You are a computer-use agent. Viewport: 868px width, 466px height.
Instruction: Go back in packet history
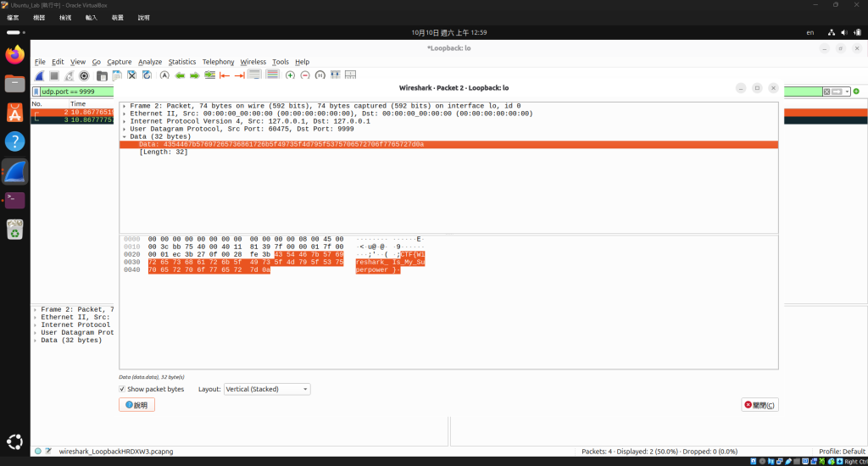pos(180,75)
